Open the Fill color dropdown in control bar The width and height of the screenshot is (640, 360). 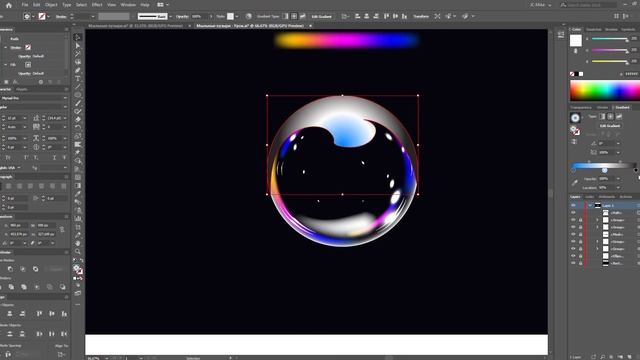pyautogui.click(x=34, y=17)
